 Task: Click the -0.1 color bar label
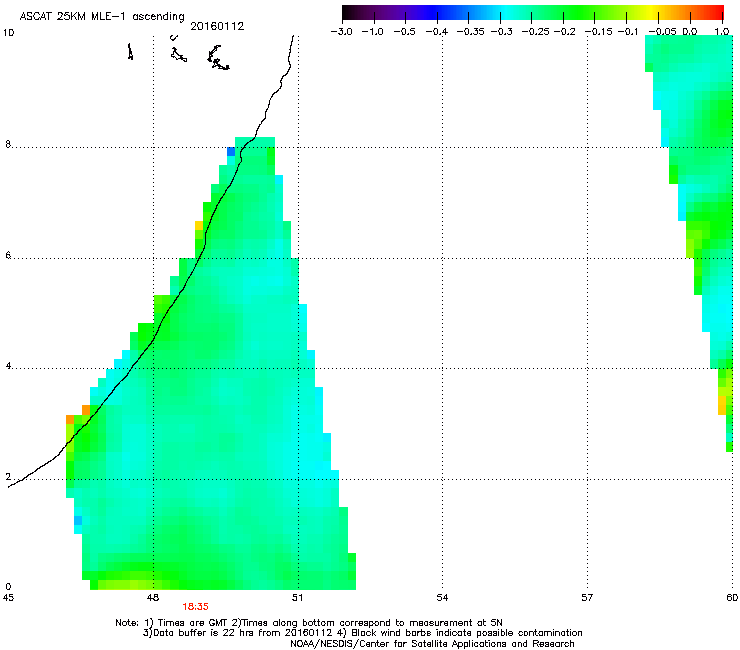click(628, 32)
